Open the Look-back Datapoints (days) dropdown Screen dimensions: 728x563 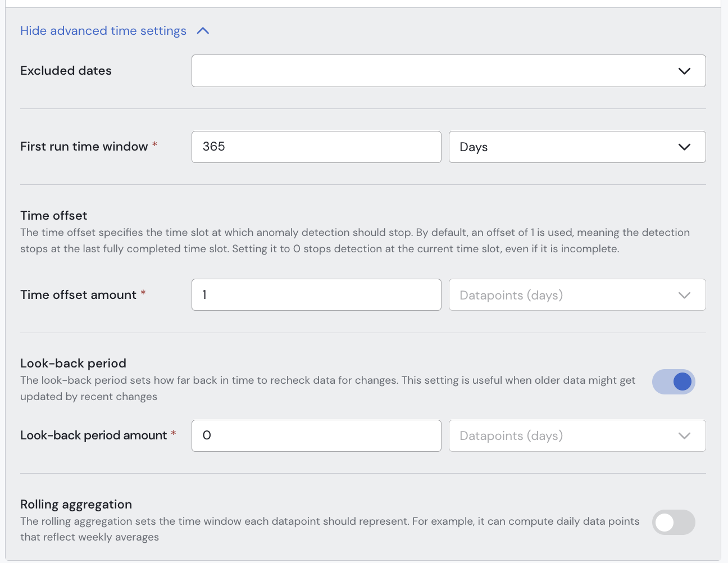(x=562, y=436)
